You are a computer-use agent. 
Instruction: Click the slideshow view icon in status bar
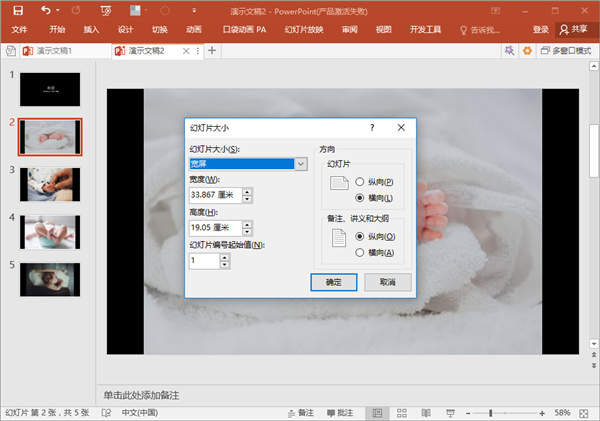coord(450,413)
